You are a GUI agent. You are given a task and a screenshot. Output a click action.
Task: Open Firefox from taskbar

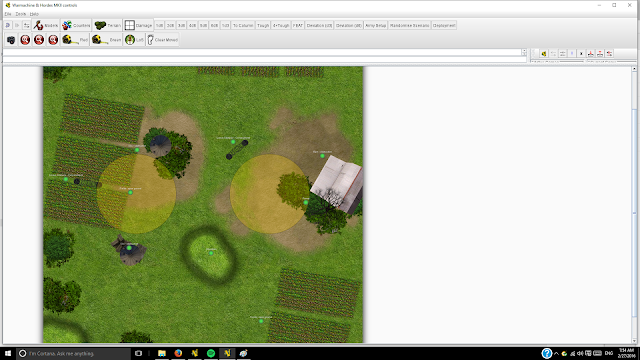point(178,353)
